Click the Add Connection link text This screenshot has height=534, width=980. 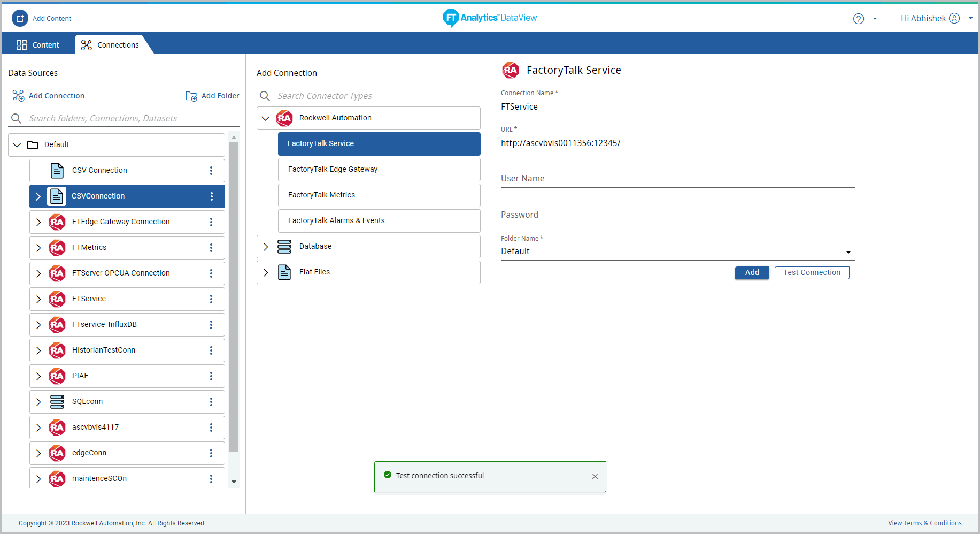(x=57, y=96)
